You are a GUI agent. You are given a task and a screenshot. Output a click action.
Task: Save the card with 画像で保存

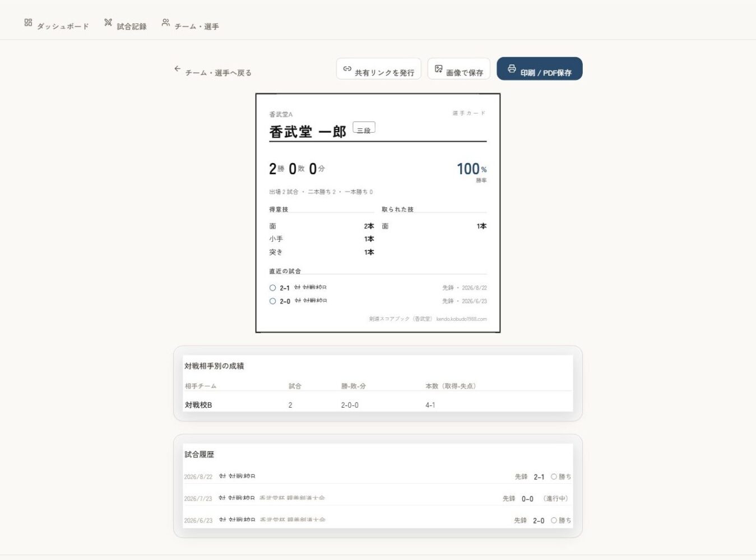459,69
